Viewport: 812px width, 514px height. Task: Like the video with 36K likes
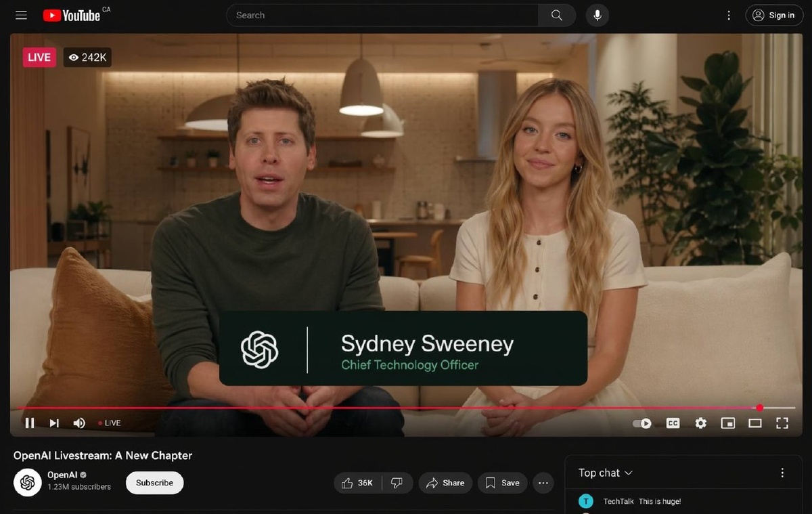point(357,483)
